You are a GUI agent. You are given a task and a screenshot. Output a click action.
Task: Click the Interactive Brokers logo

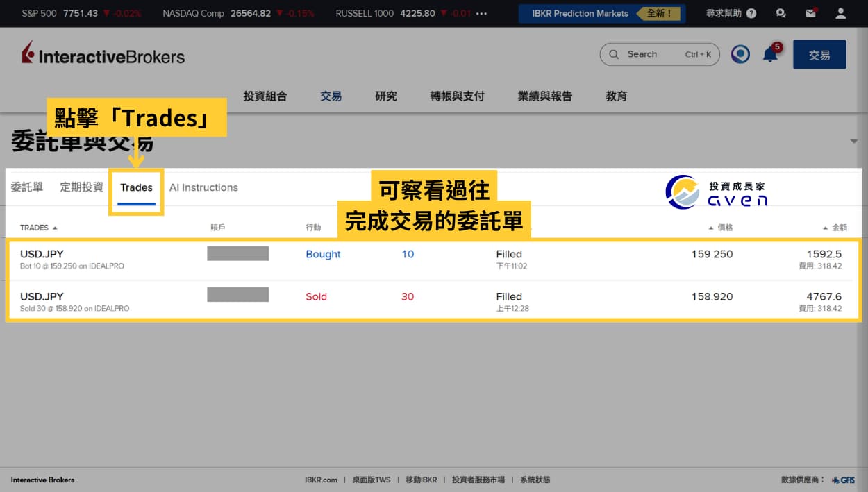point(103,54)
